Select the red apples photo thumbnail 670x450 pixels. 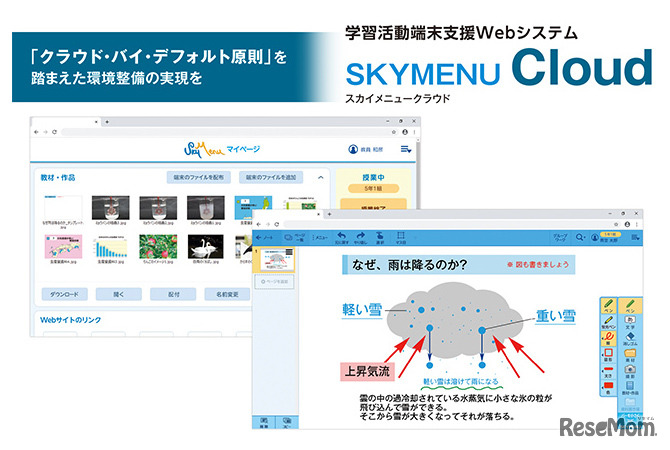pos(158,247)
